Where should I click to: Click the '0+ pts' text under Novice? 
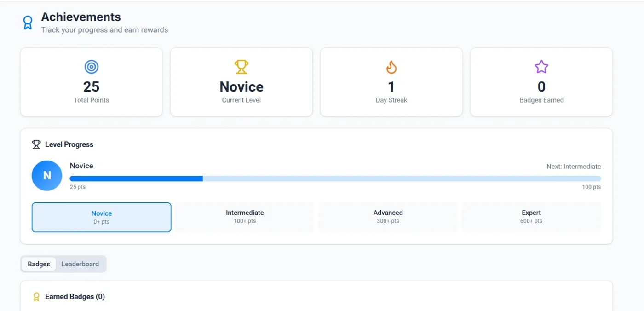(x=102, y=222)
